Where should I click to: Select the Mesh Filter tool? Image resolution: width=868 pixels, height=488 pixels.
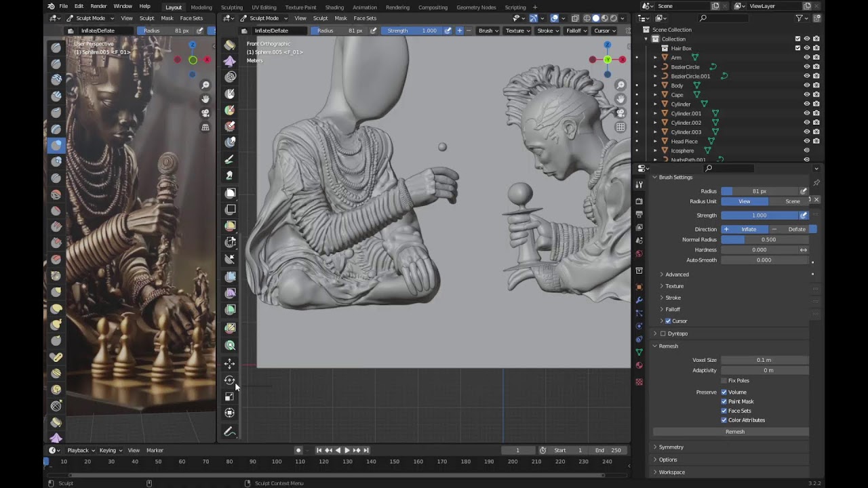[x=230, y=277]
